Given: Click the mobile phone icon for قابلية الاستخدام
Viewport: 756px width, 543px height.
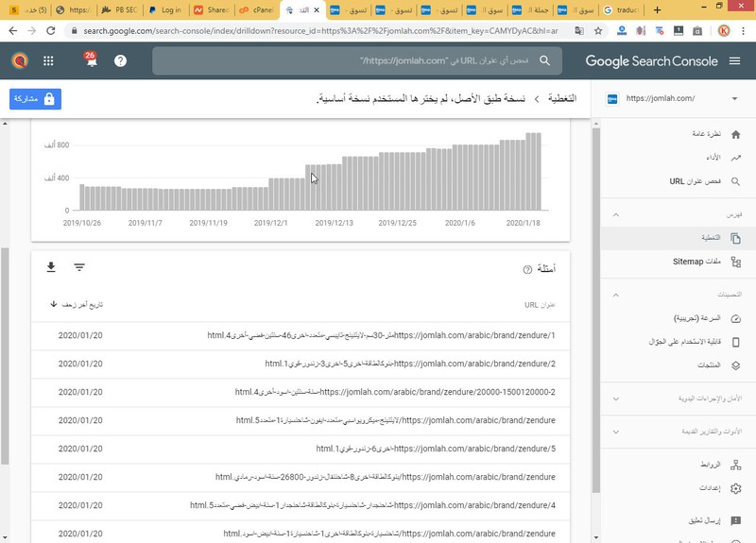Looking at the screenshot, I should click(736, 342).
